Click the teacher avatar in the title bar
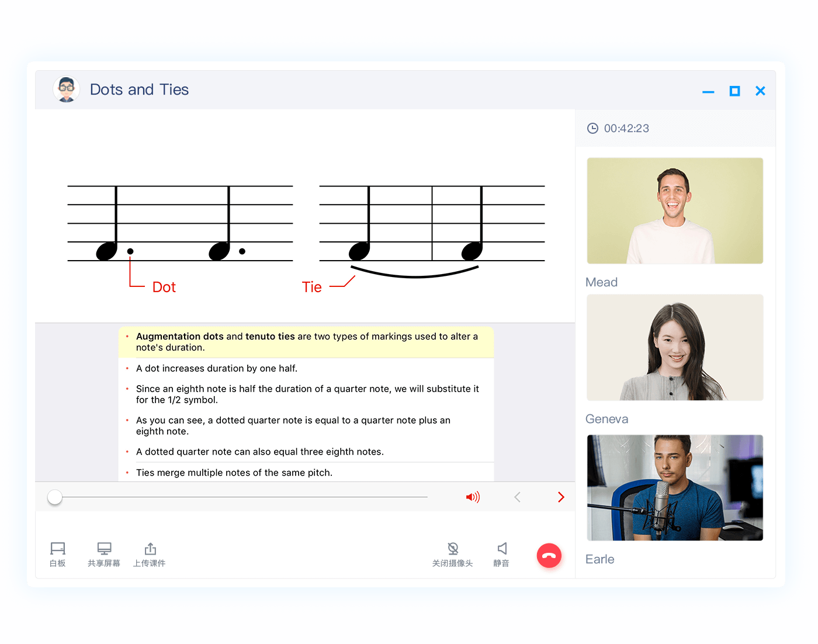The image size is (818, 644). 67,89
